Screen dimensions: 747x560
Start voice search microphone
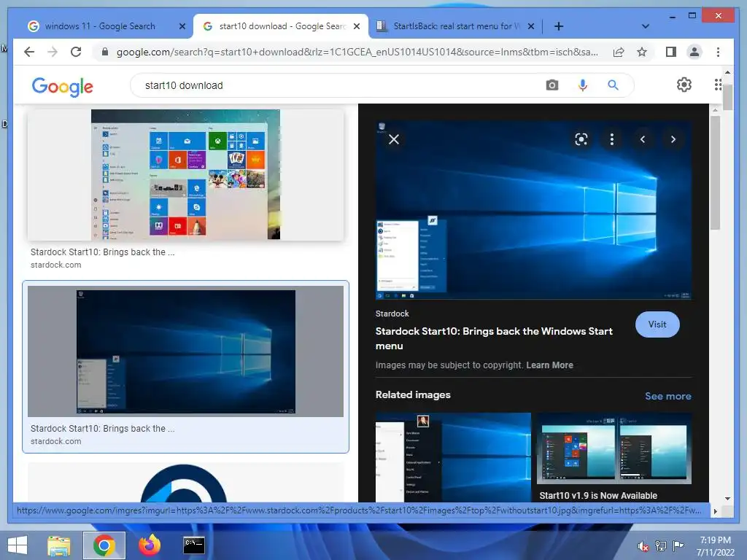coord(582,85)
